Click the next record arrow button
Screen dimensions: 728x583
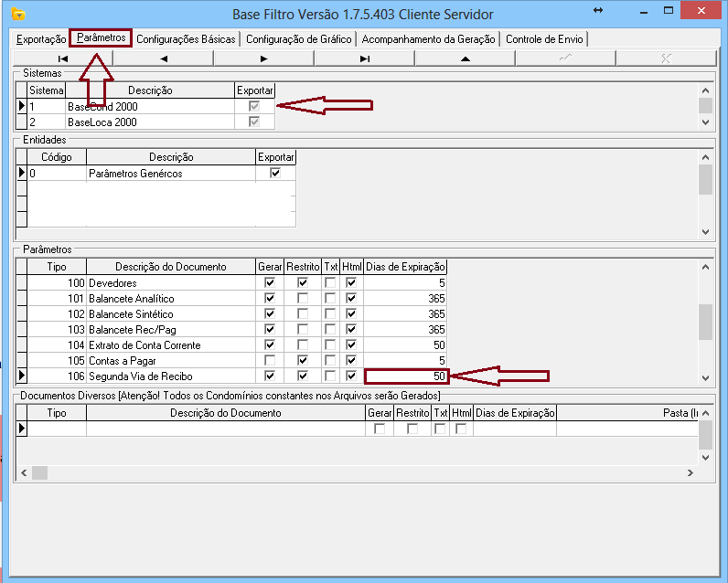click(263, 58)
